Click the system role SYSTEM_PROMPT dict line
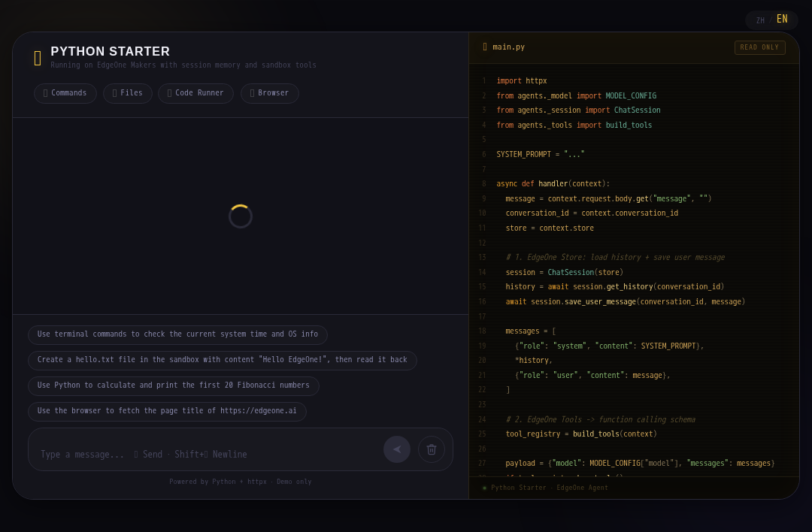The image size is (812, 532). point(610,346)
